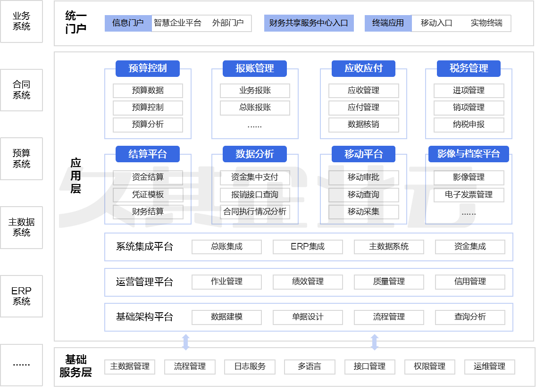
Task: Click the 影像与档案平台 header
Action: 469,154
